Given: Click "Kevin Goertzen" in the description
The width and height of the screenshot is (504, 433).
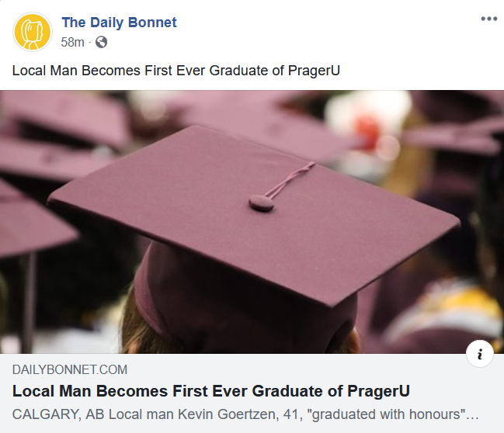Looking at the screenshot, I should pyautogui.click(x=227, y=414).
